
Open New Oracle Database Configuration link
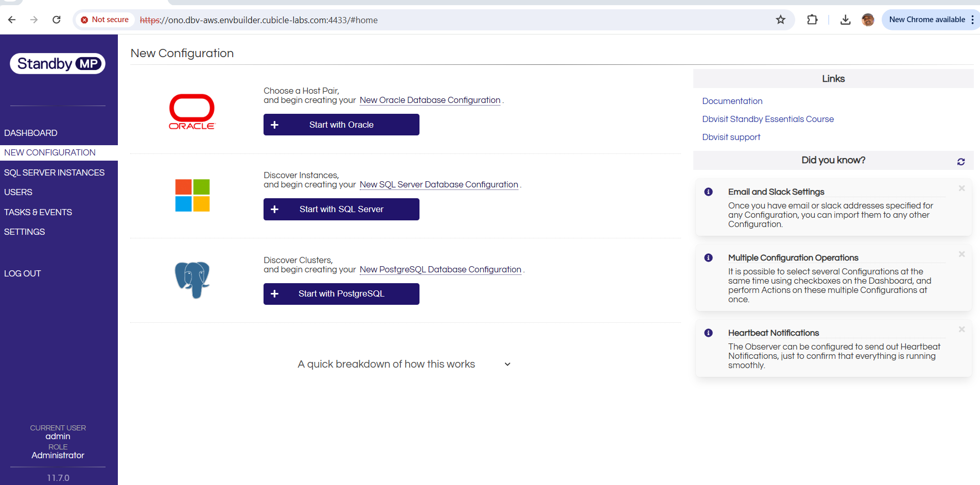[x=430, y=100]
